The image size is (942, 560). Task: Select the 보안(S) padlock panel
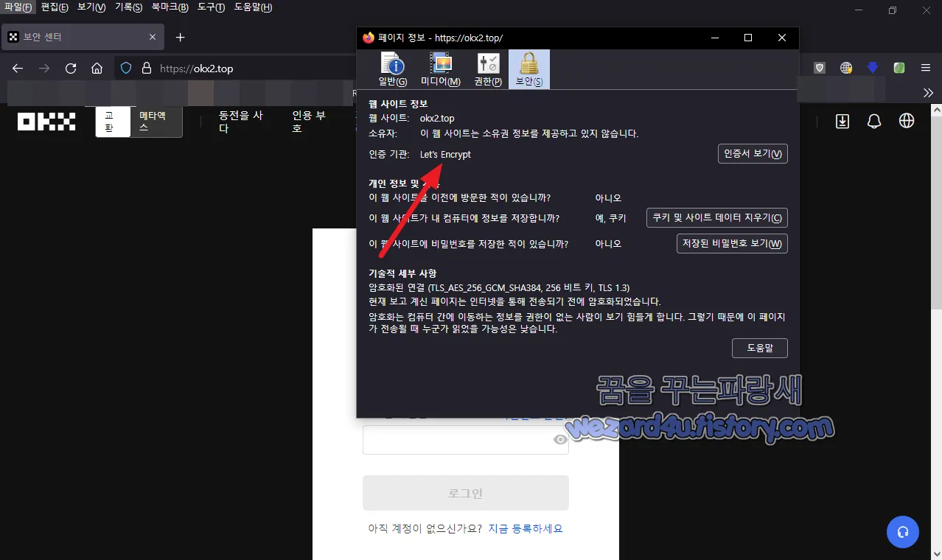pyautogui.click(x=528, y=69)
